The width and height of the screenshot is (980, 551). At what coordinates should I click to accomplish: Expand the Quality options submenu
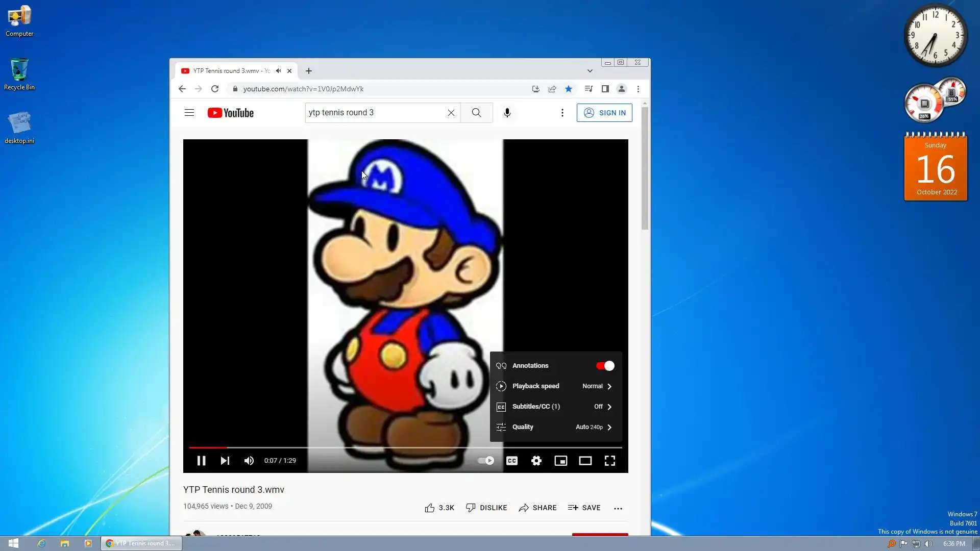[555, 427]
